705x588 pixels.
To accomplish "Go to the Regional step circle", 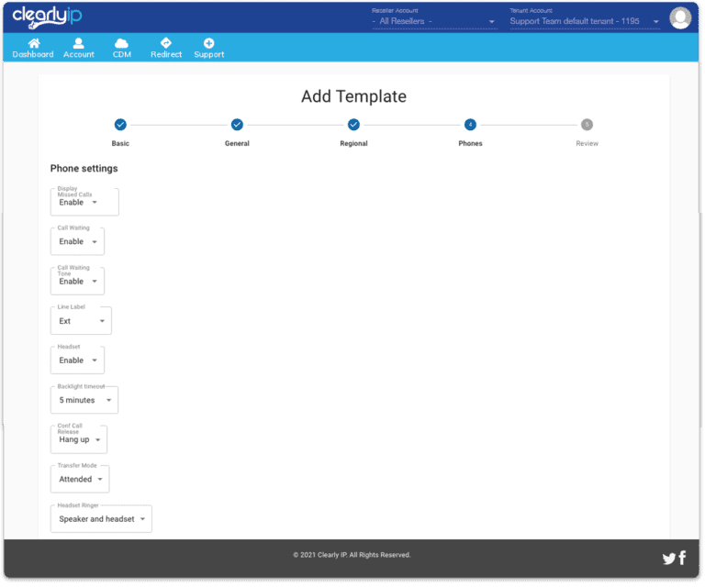I will (x=353, y=125).
